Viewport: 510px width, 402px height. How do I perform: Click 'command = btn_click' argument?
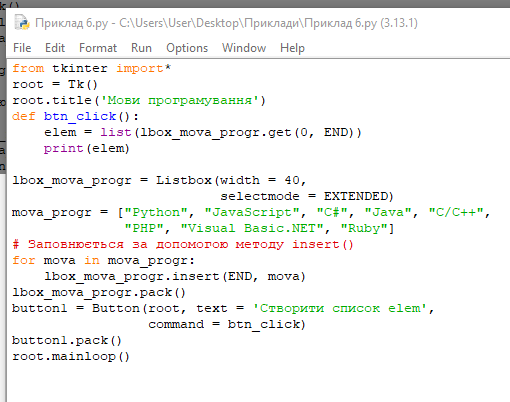(224, 324)
